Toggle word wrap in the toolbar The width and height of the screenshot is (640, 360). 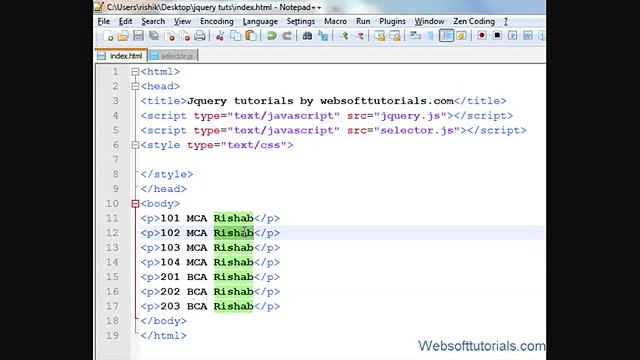415,36
